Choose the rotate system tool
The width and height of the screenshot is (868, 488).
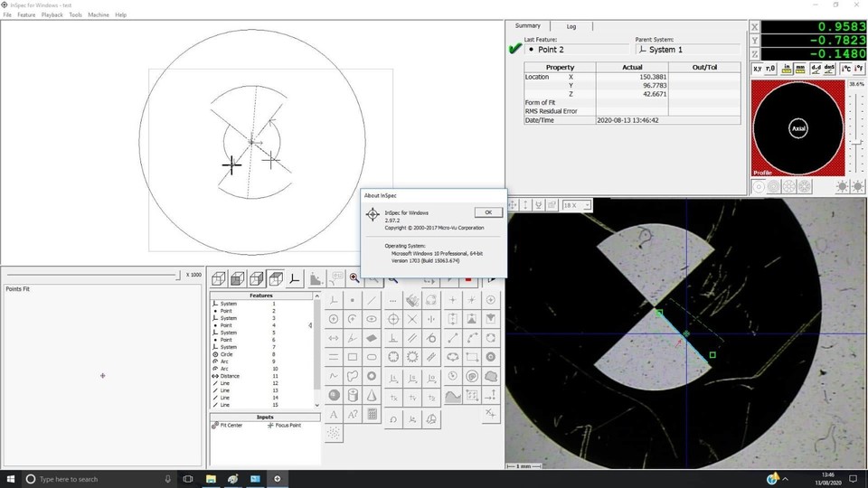[393, 418]
